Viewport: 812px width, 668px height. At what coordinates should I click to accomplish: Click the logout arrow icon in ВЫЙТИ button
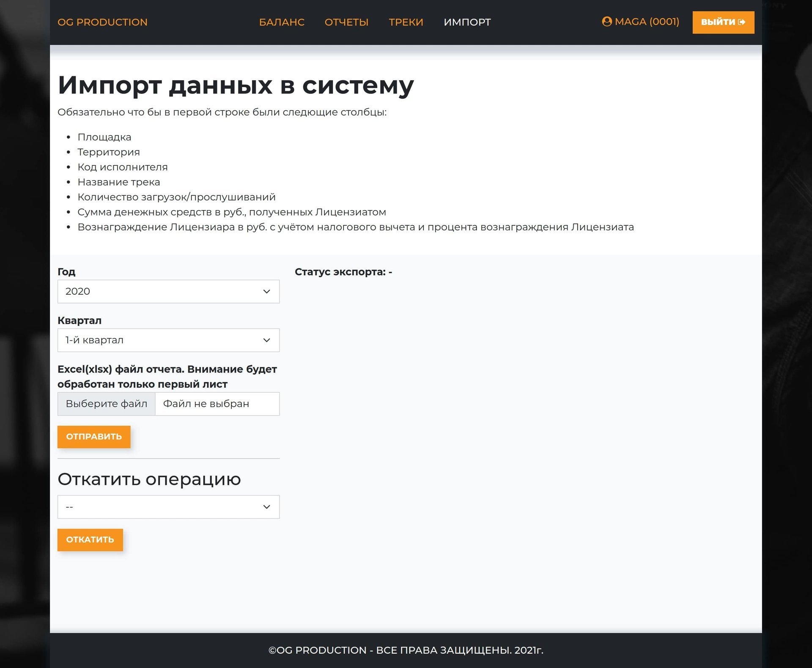pos(741,22)
